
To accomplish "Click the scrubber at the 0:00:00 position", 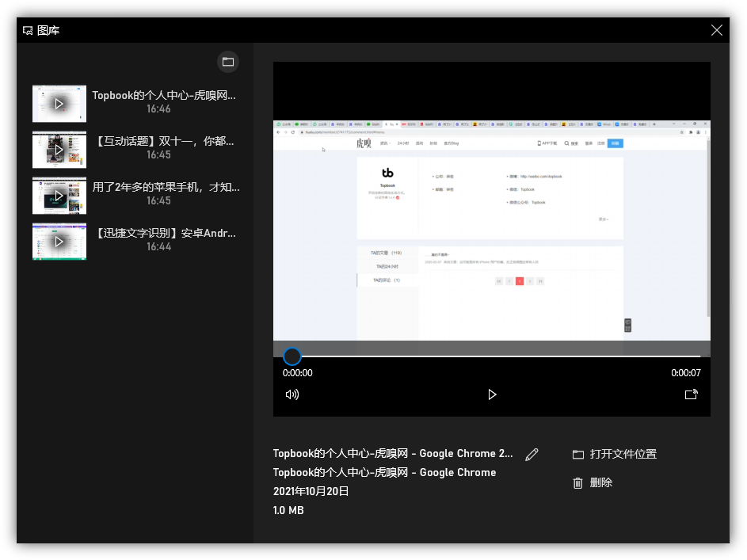I will tap(292, 356).
